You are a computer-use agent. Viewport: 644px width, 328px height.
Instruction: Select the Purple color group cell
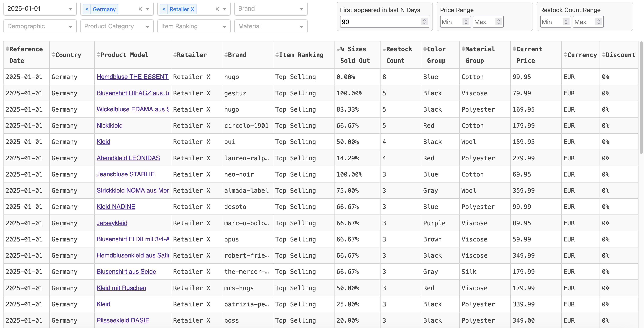pos(440,223)
